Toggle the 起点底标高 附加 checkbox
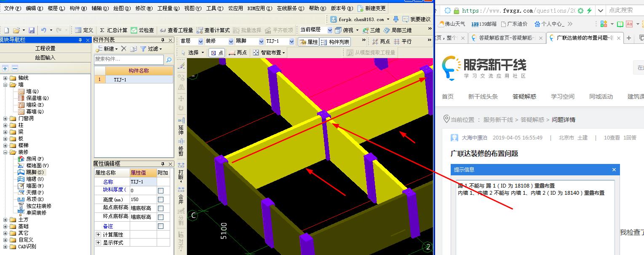The image size is (644, 255). [160, 208]
